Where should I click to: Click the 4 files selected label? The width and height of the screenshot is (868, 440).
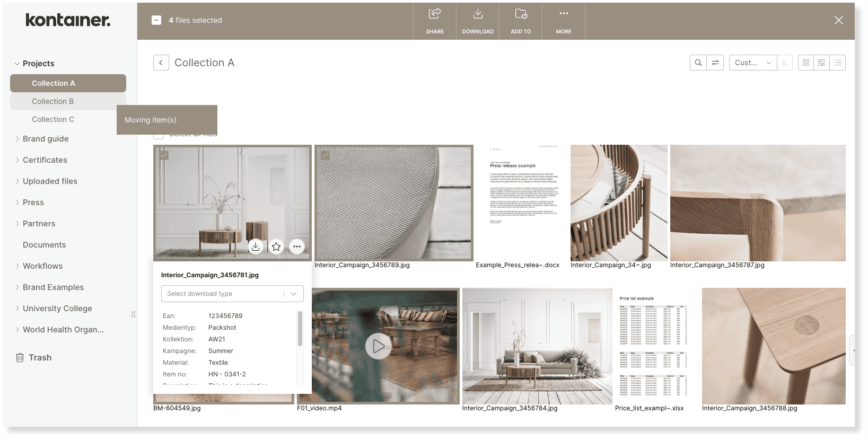195,20
